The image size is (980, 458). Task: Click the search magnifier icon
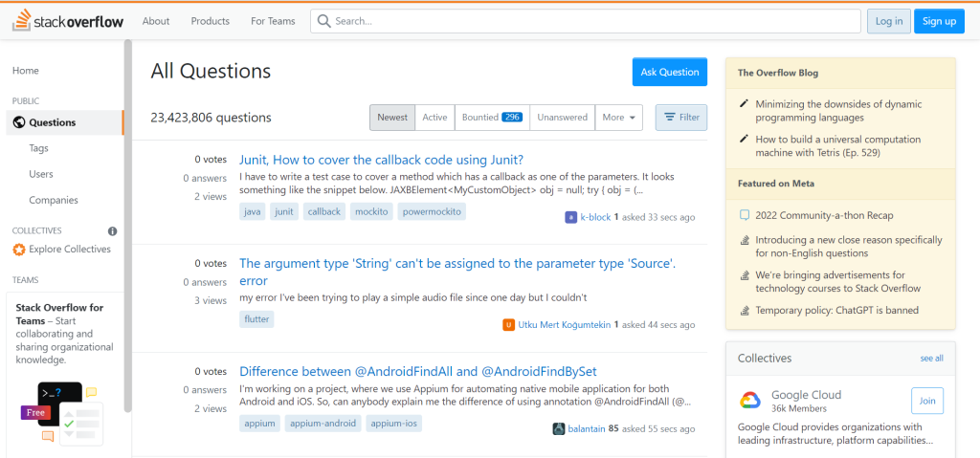pos(323,21)
